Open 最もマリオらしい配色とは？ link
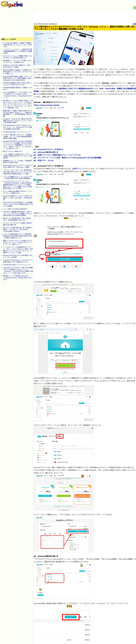The image size is (136, 644). pos(13,151)
